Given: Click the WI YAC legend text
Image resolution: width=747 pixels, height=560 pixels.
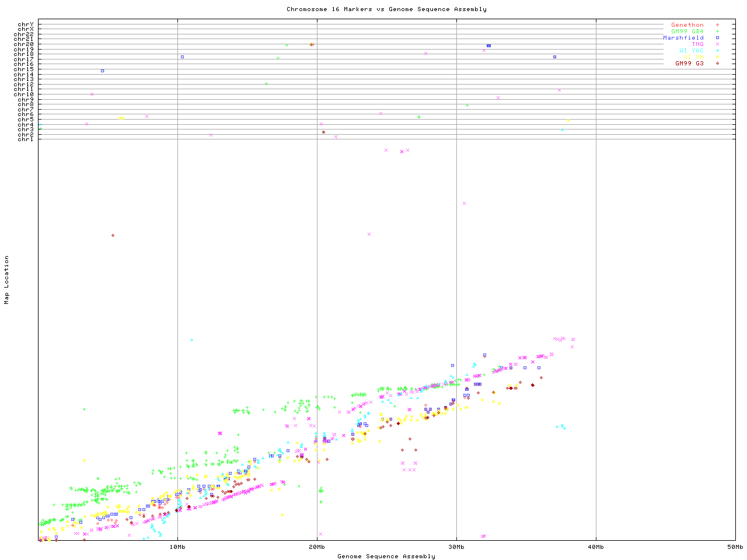Looking at the screenshot, I should click(691, 51).
